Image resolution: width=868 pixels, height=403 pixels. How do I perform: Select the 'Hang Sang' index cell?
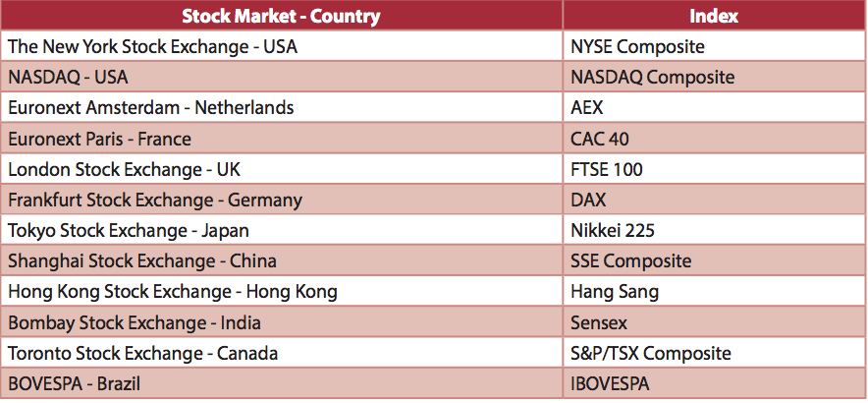[x=614, y=291]
